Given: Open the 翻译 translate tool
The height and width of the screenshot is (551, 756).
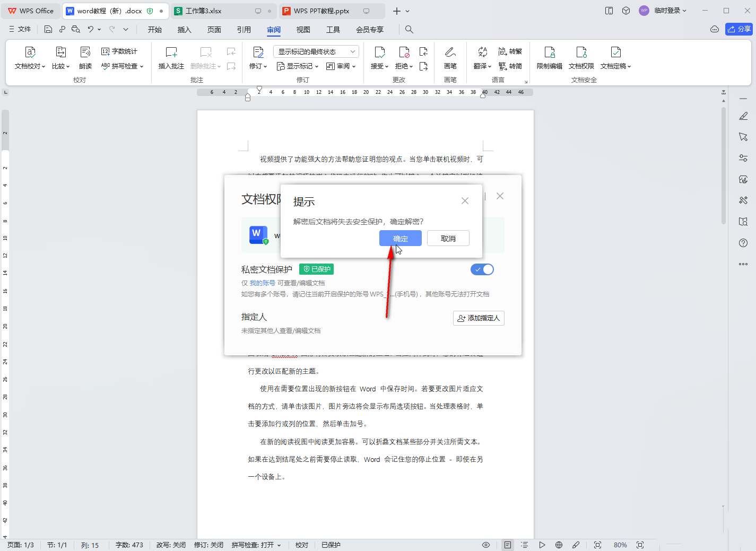Looking at the screenshot, I should (x=482, y=58).
